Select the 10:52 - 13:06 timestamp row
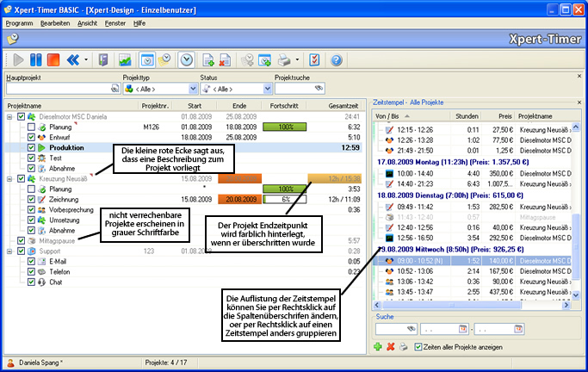Image resolution: width=588 pixels, height=372 pixels. click(x=473, y=271)
